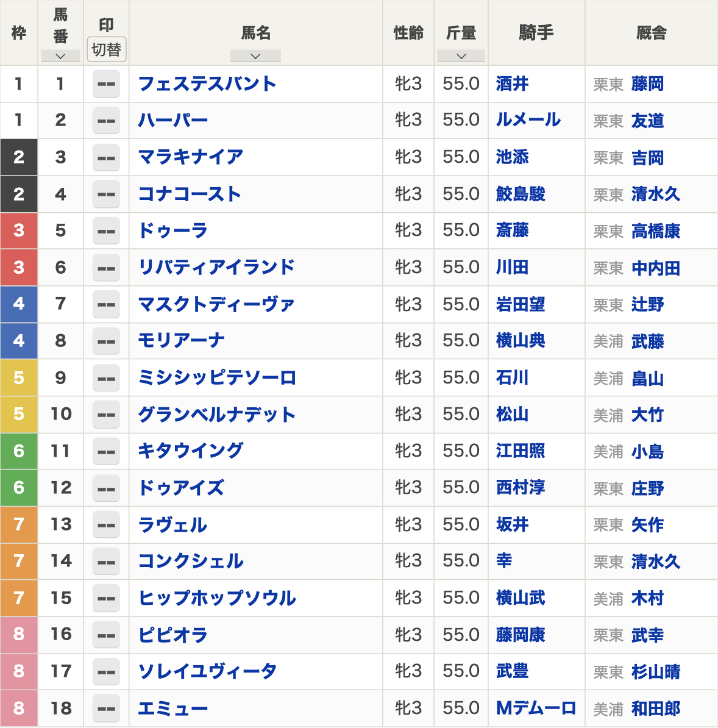Open jockey 西村淳 profile
This screenshot has height=728, width=718.
[x=521, y=488]
